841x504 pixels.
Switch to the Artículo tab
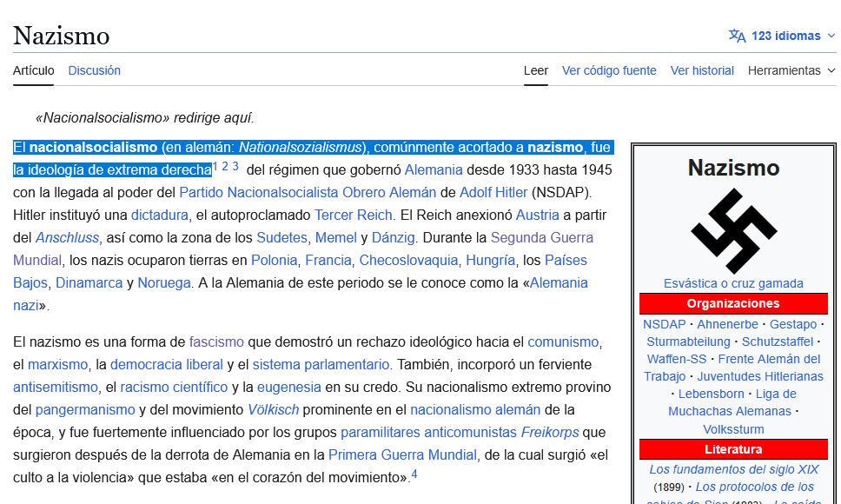[x=34, y=70]
